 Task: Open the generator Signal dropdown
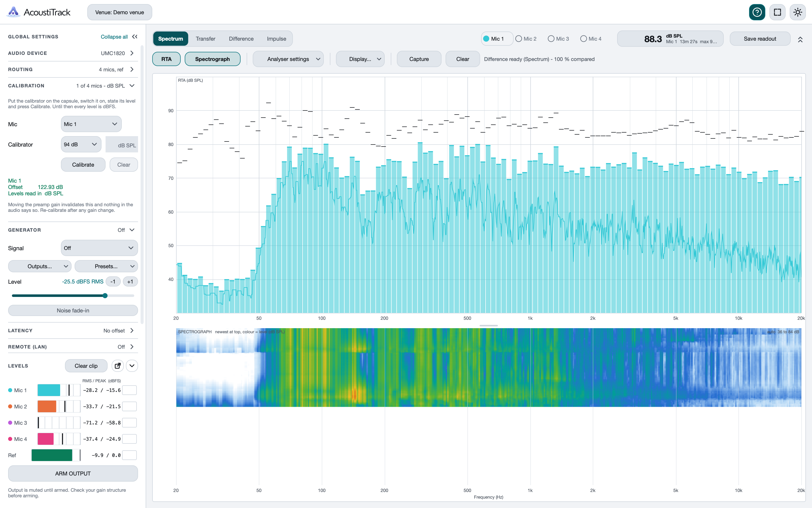99,248
